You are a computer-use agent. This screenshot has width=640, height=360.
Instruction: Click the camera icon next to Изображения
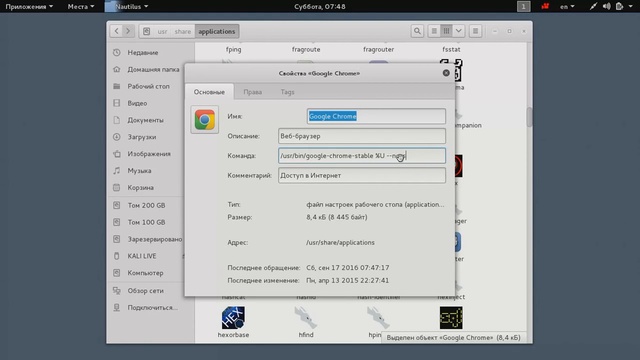[117, 154]
